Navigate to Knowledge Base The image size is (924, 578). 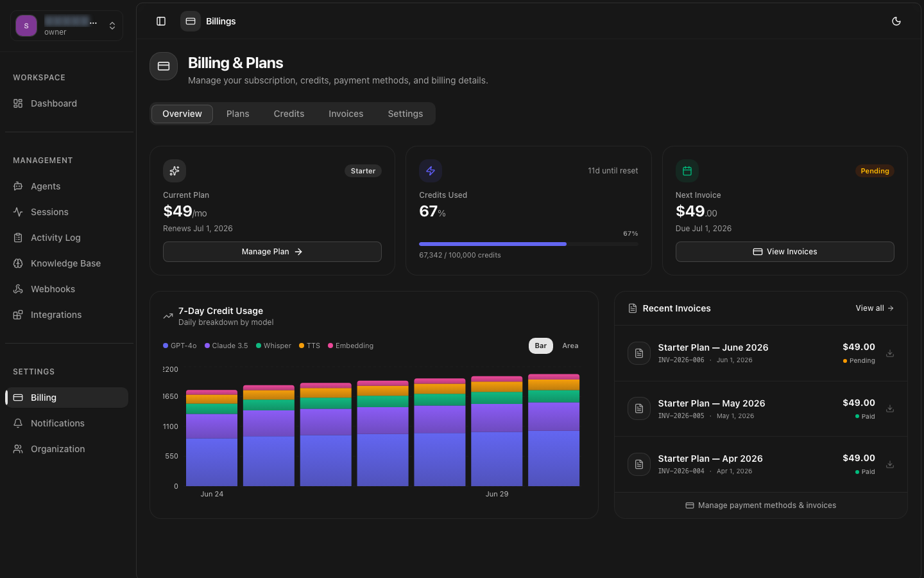click(x=67, y=263)
